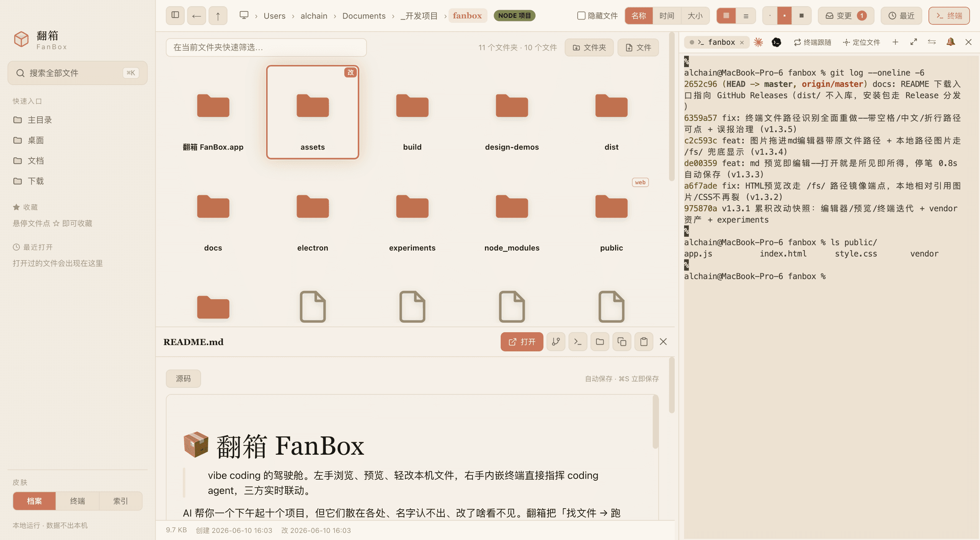Reveal README.md in folder icon

[600, 341]
